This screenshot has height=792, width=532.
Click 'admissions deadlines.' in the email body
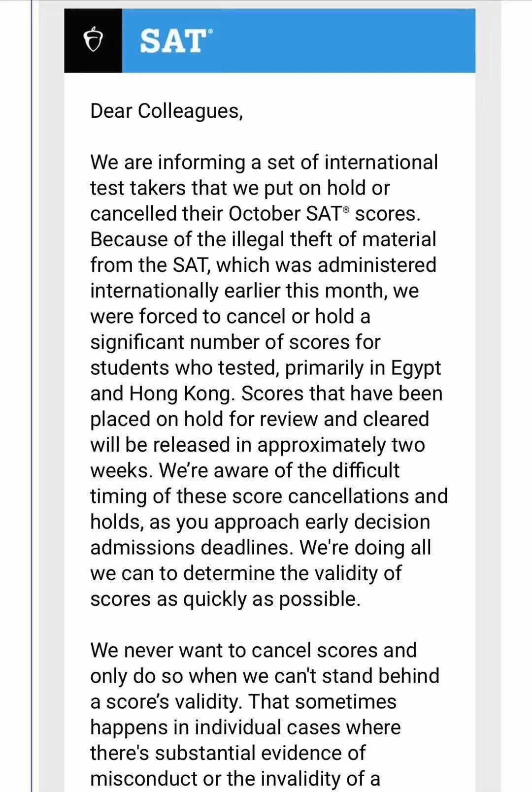click(193, 548)
